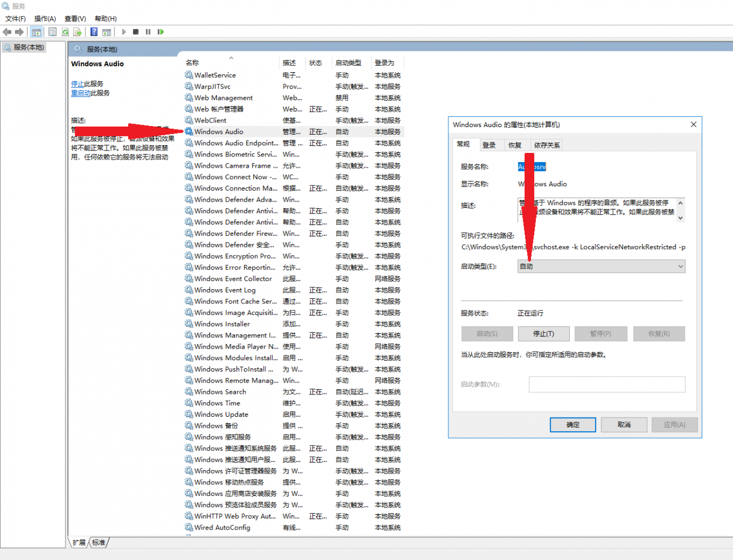
Task: Click 确定 to confirm the properties
Action: pyautogui.click(x=573, y=425)
